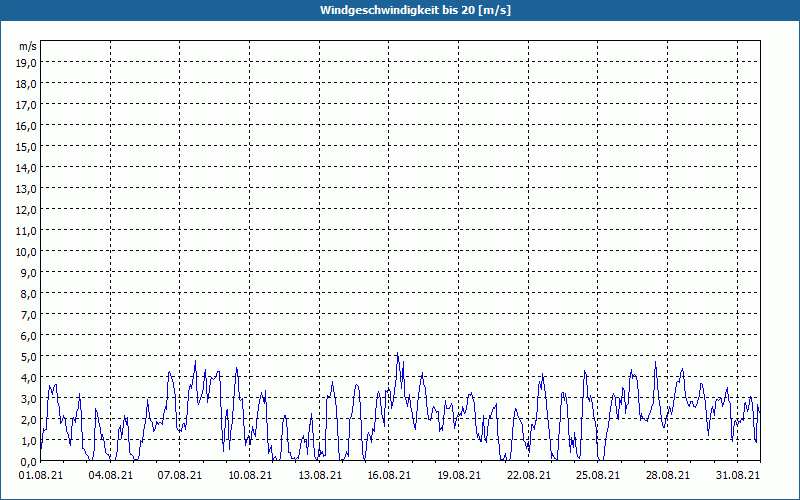Click the 19,0 y-axis value label
Image resolution: width=800 pixels, height=500 pixels.
click(27, 62)
